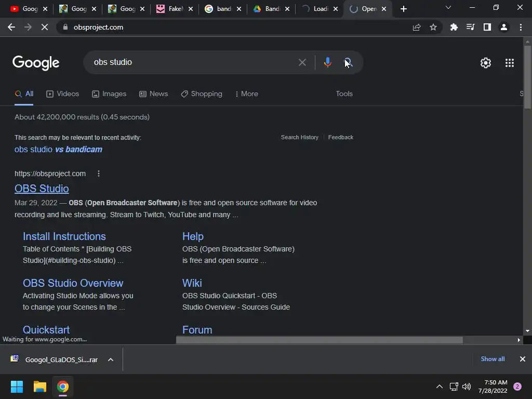Open the site lock security info

click(65, 27)
